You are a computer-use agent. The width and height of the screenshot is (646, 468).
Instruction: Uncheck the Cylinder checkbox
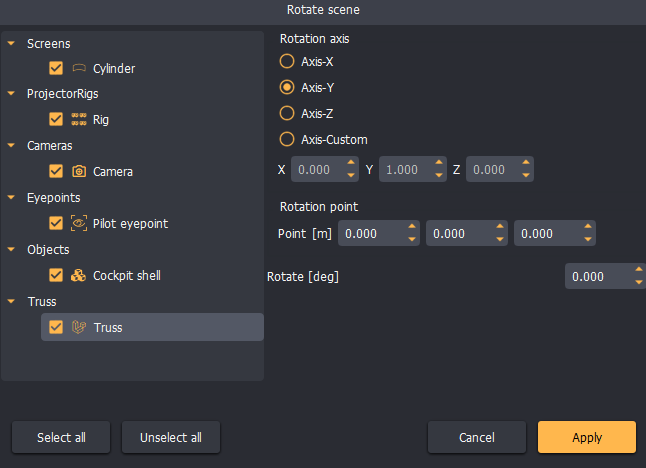56,68
